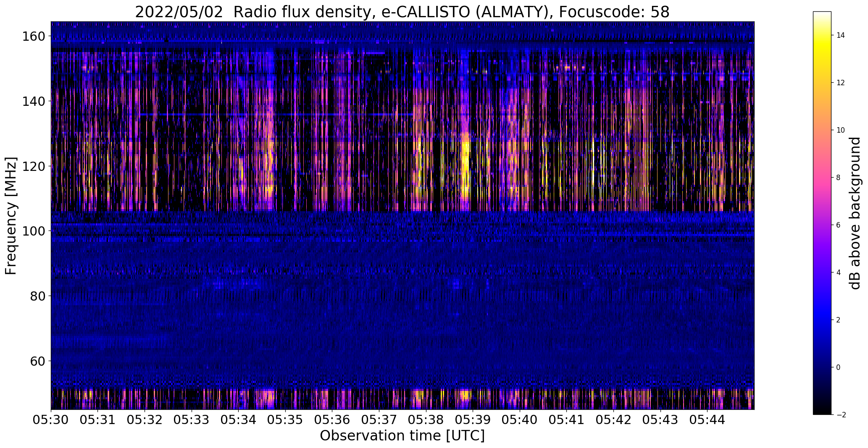Select the 05:31 time tick label

click(98, 419)
